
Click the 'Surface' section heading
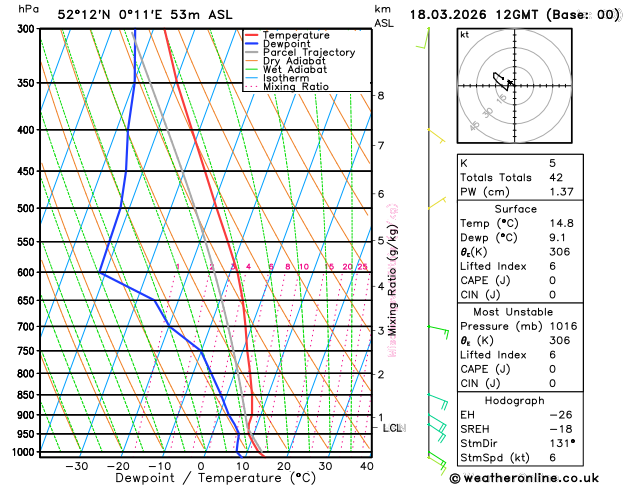coord(515,209)
